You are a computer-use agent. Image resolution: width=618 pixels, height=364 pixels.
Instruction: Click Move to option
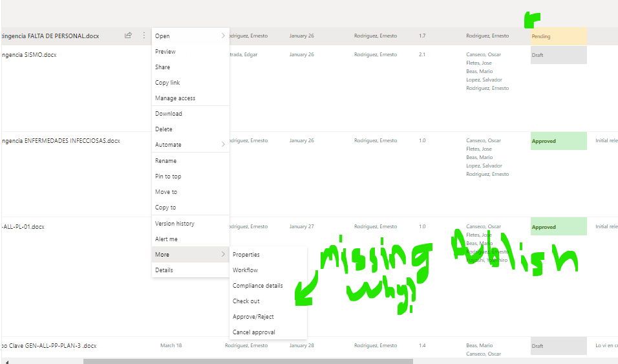(190, 191)
